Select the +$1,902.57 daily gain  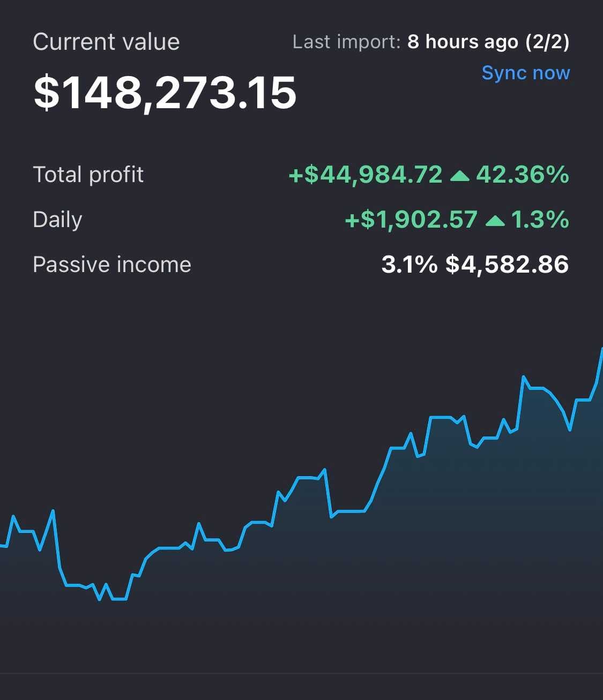[x=411, y=220]
